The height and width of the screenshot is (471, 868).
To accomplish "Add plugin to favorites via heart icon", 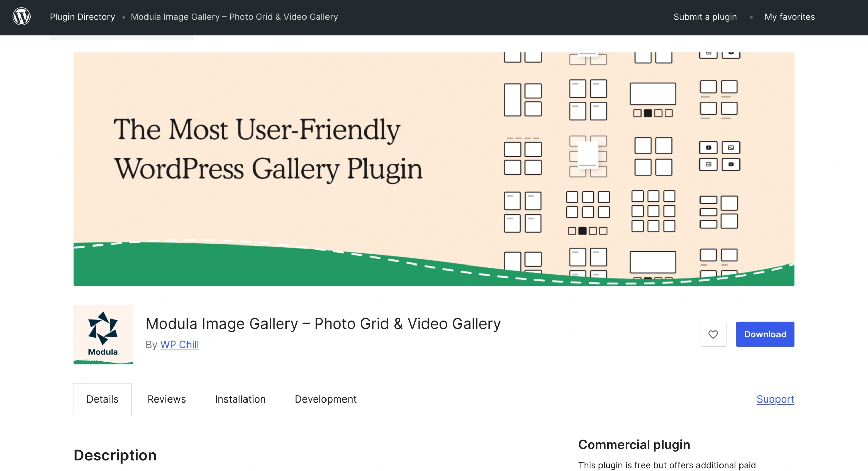I will pyautogui.click(x=713, y=334).
